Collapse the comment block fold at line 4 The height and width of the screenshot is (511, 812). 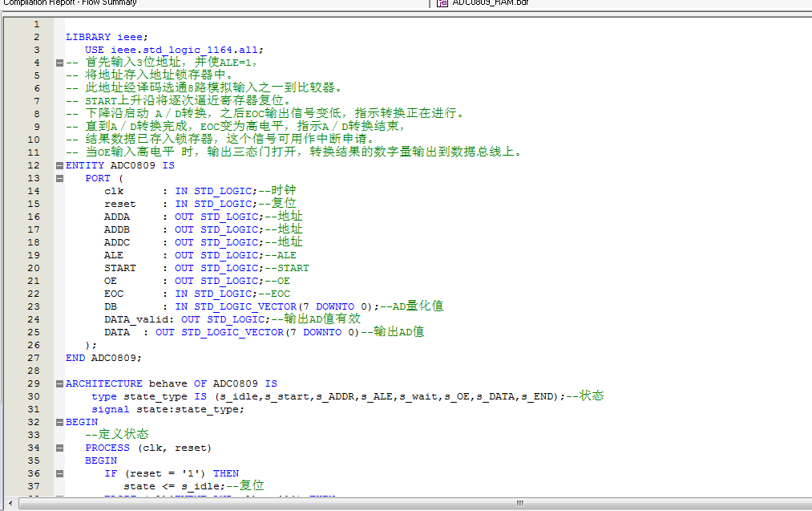[x=59, y=63]
